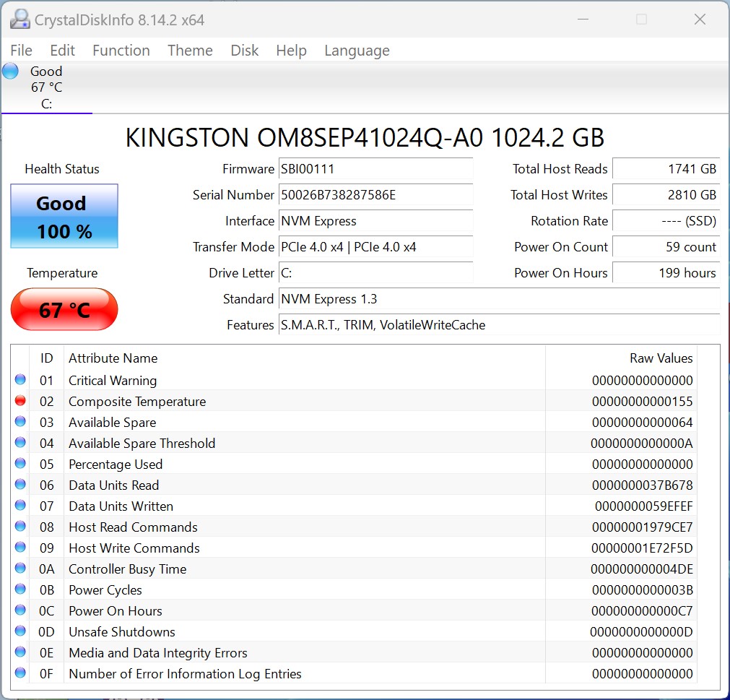Click the Rotation Rate value field

pos(666,221)
